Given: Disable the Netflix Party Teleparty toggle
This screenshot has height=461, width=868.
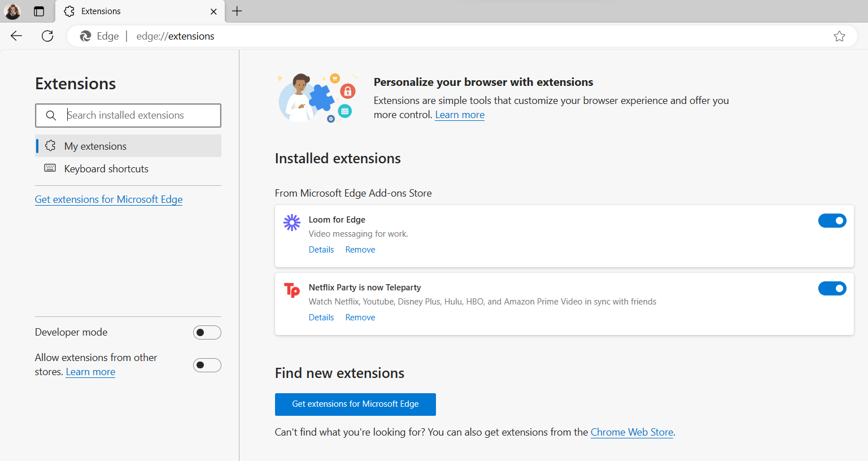Looking at the screenshot, I should pos(832,289).
